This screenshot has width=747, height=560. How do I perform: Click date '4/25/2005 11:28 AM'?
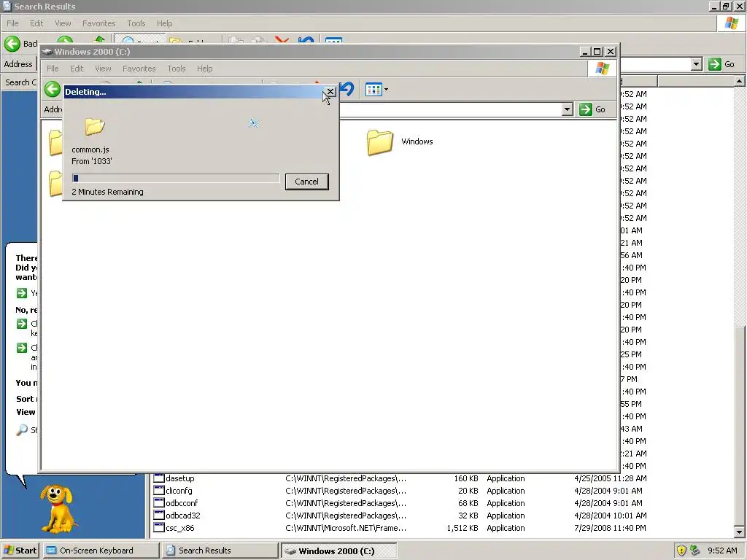611,478
